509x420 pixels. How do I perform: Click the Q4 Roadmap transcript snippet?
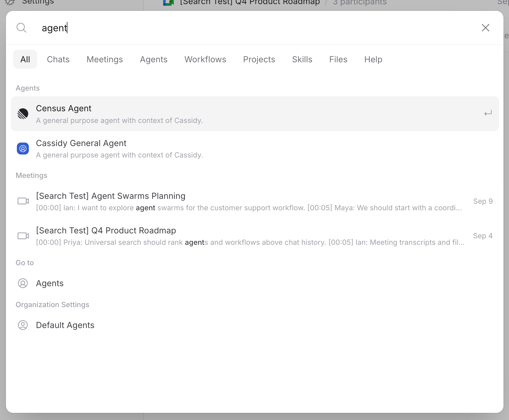pyautogui.click(x=250, y=242)
